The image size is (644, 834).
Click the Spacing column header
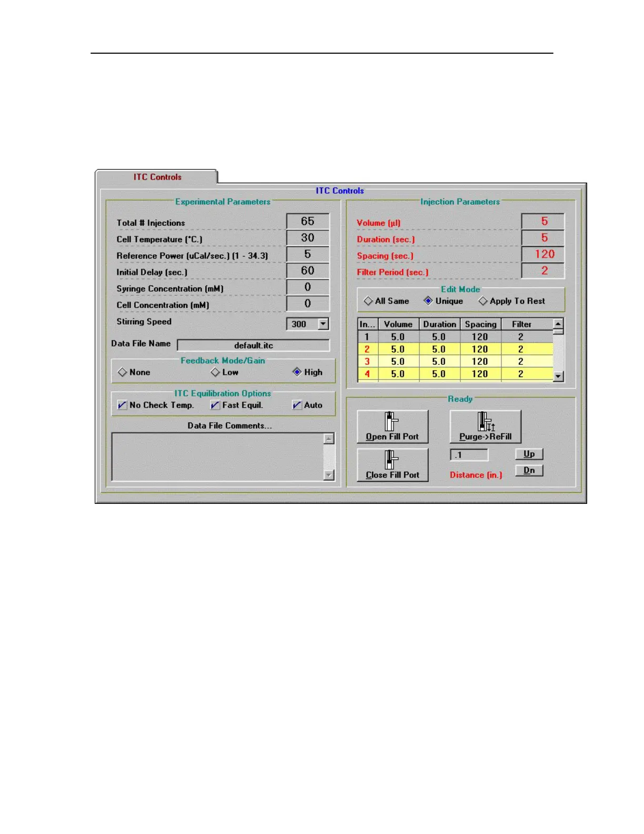481,324
